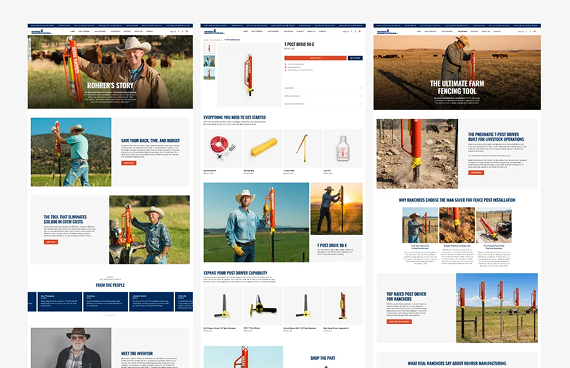Click the WHY RANCHERS CHOOSE THE MAN SAVER heading
This screenshot has width=570, height=368.
click(x=457, y=200)
